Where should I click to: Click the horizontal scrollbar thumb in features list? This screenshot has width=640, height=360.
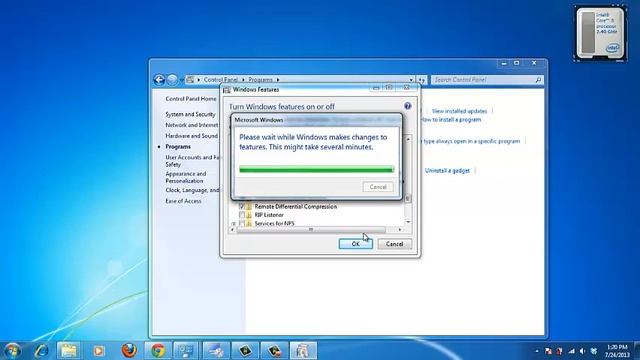coord(311,230)
